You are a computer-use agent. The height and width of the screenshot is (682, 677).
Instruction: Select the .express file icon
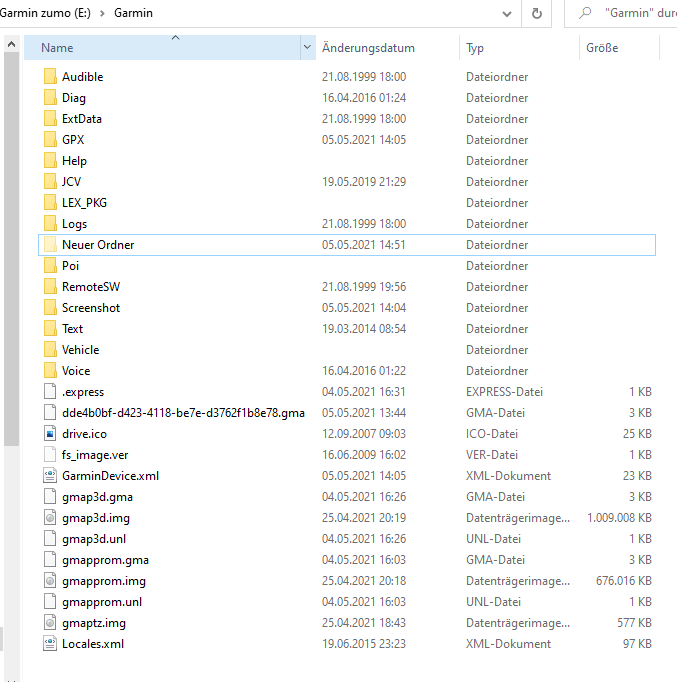tap(50, 392)
